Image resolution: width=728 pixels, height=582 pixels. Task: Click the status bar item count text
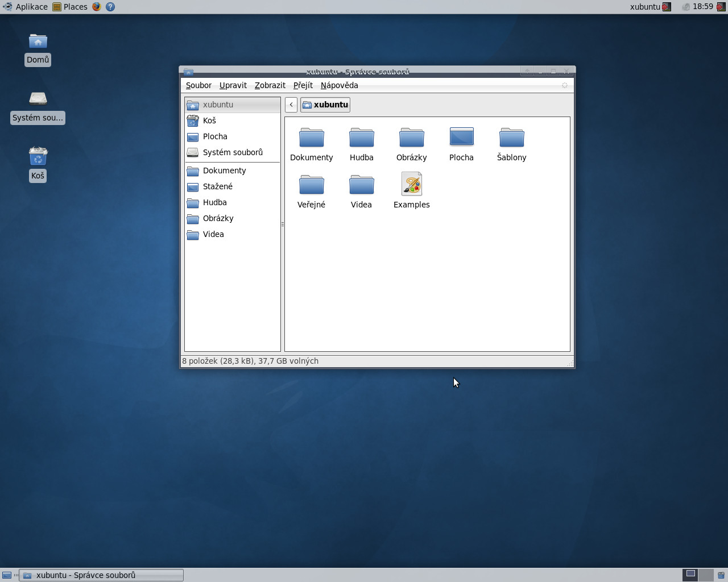tap(250, 361)
